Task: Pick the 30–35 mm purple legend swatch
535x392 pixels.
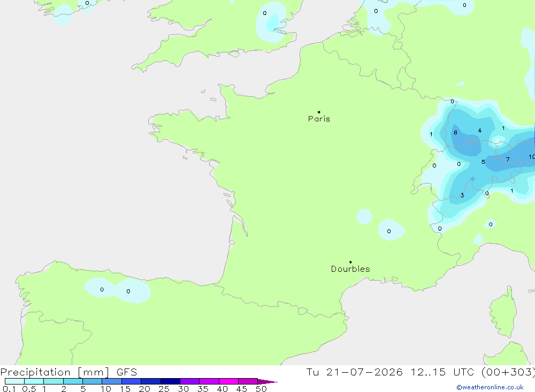Action: (190, 381)
